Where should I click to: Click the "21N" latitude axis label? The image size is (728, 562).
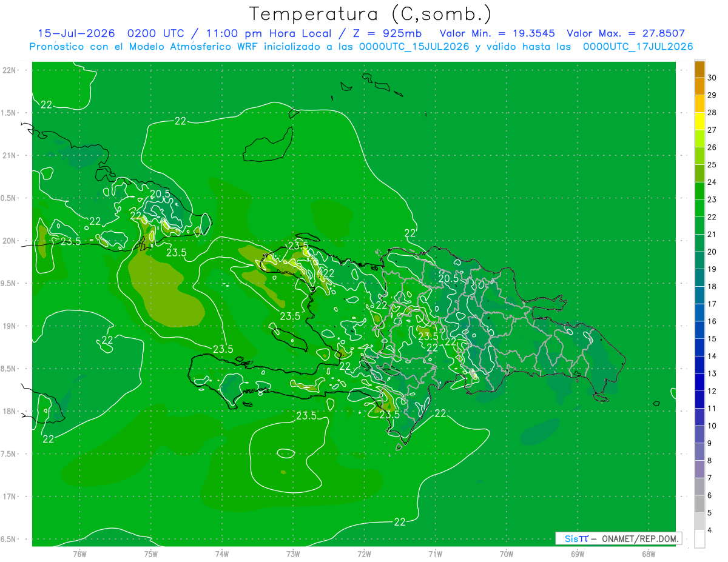tap(8, 155)
